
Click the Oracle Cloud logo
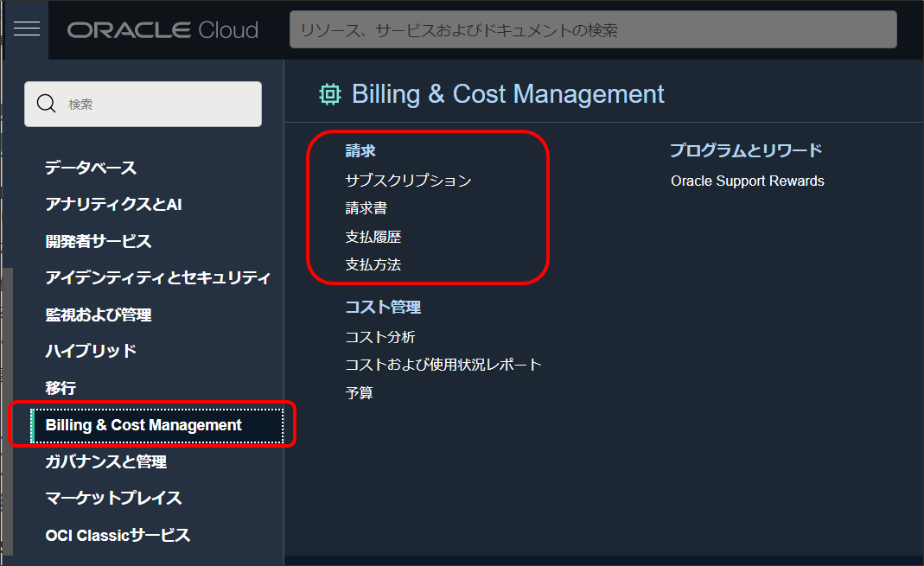(x=162, y=30)
